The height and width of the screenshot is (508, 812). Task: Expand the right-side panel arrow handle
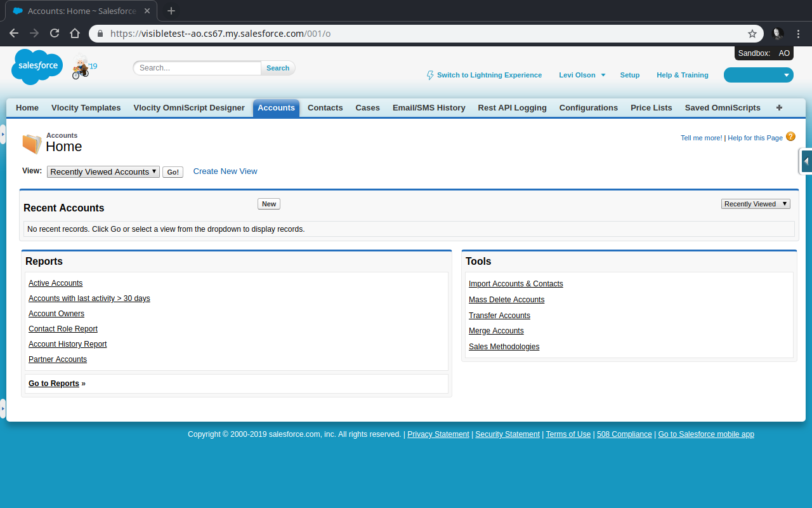coord(806,161)
